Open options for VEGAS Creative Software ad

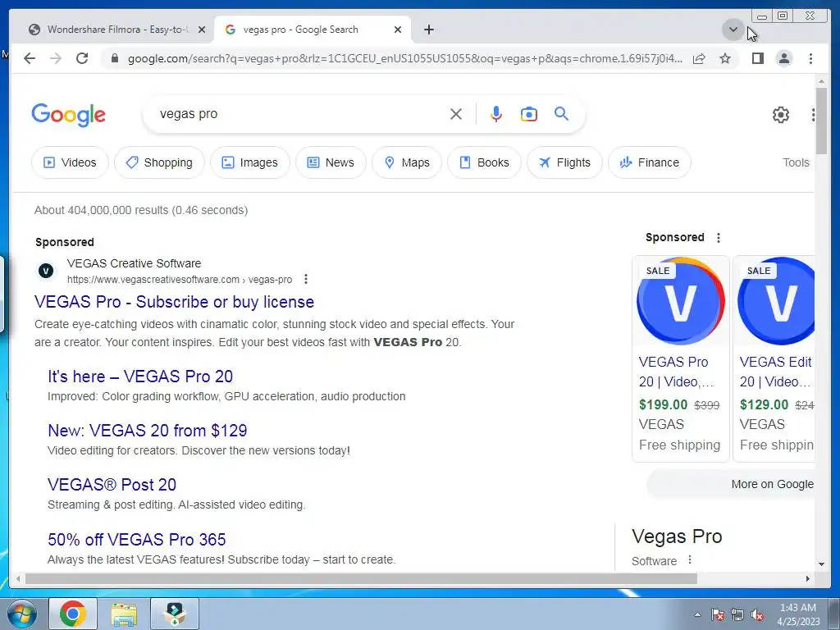306,279
